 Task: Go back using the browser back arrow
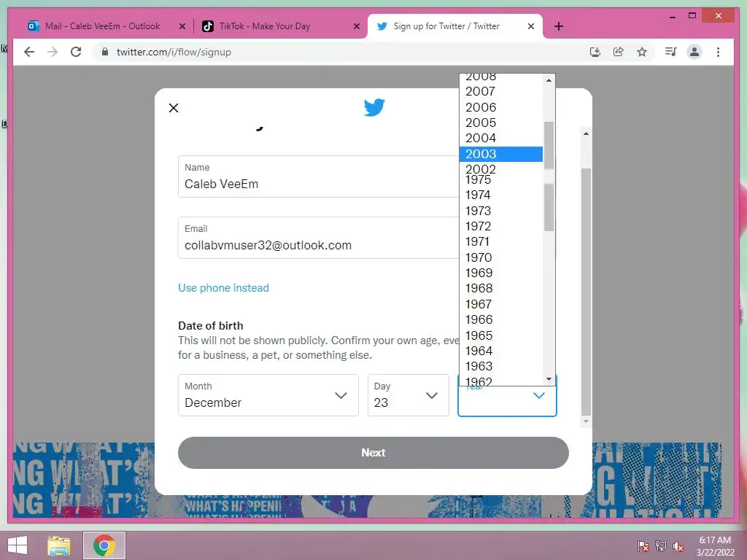click(29, 52)
